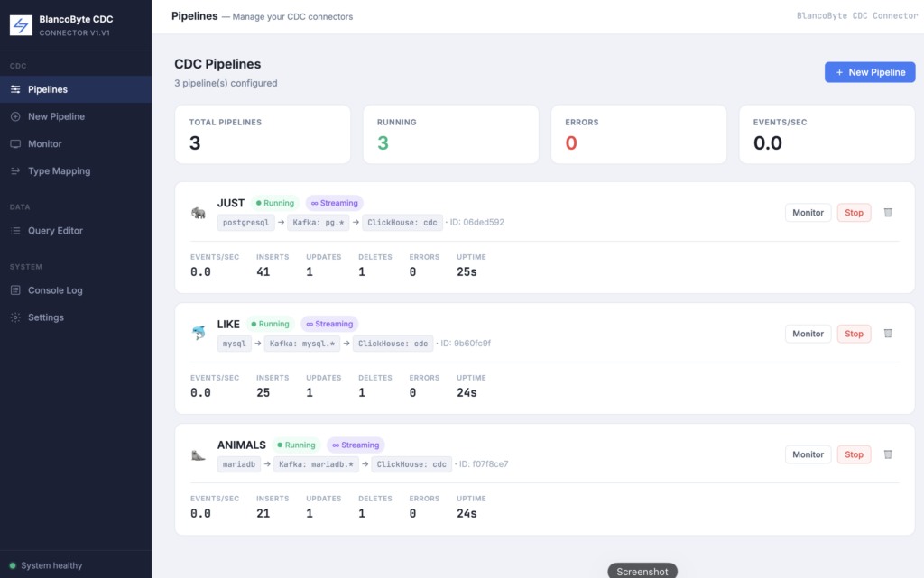Image resolution: width=924 pixels, height=578 pixels.
Task: Delete the JUST pipeline via trash icon
Action: click(x=888, y=213)
